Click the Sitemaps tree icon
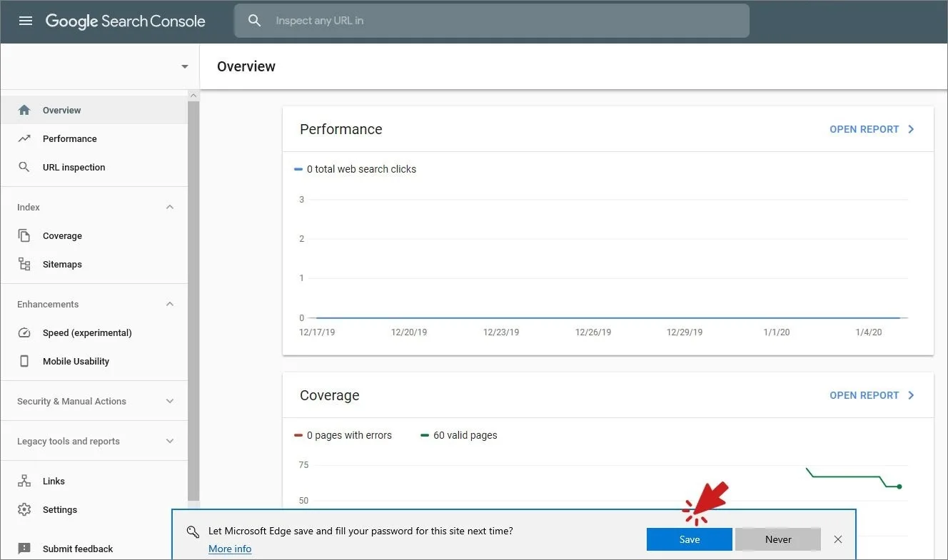948x560 pixels. (x=24, y=264)
